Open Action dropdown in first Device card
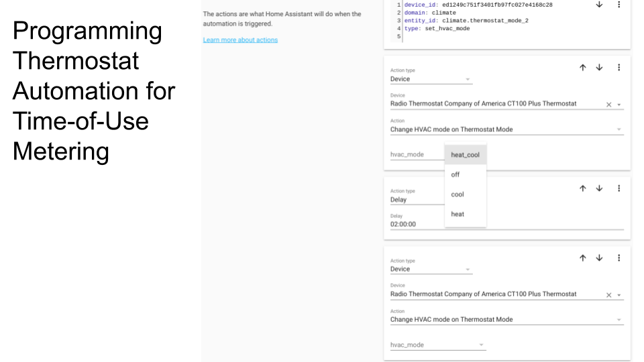This screenshot has width=644, height=362. click(x=507, y=129)
